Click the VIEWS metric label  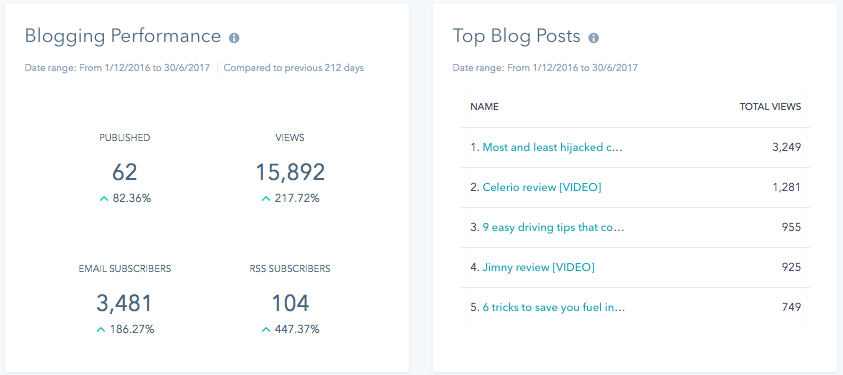pyautogui.click(x=290, y=138)
